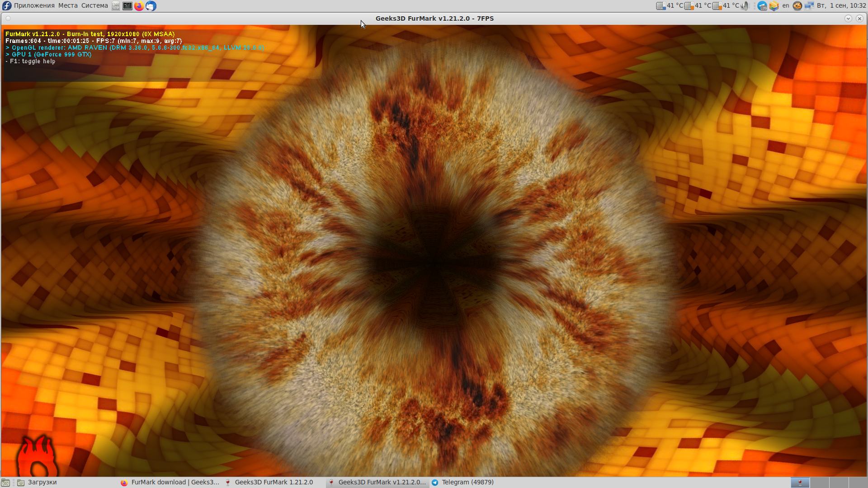This screenshot has width=868, height=488.
Task: Close the FurMark window
Action: [x=859, y=19]
